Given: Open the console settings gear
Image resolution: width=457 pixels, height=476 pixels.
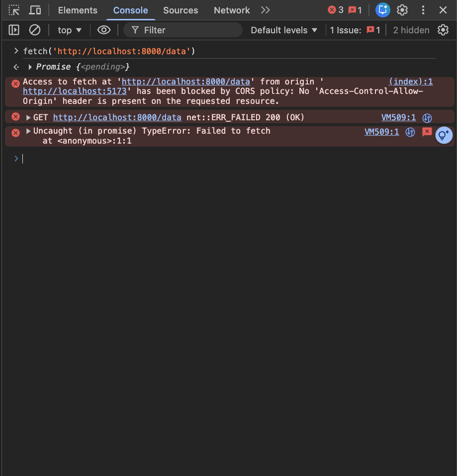Looking at the screenshot, I should point(443,30).
